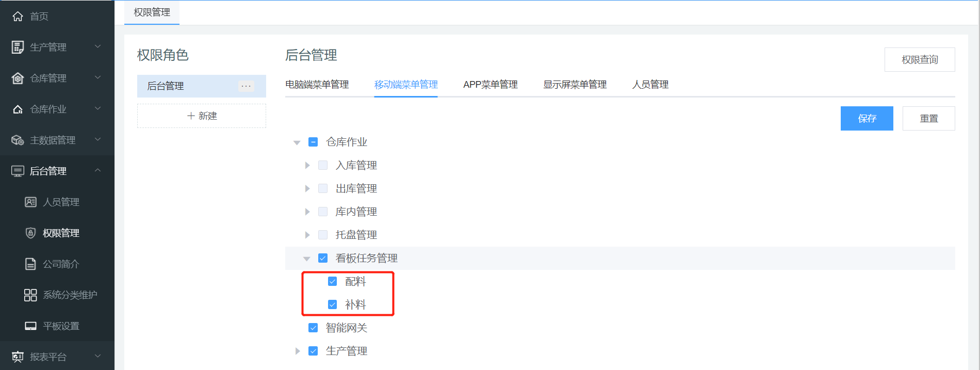Click the blue 保存 button

click(x=867, y=119)
